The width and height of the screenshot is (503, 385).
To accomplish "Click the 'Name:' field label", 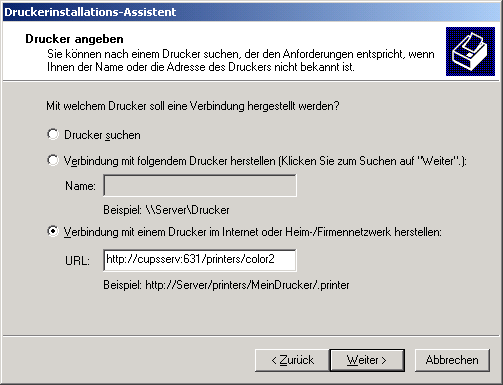I will [x=80, y=186].
